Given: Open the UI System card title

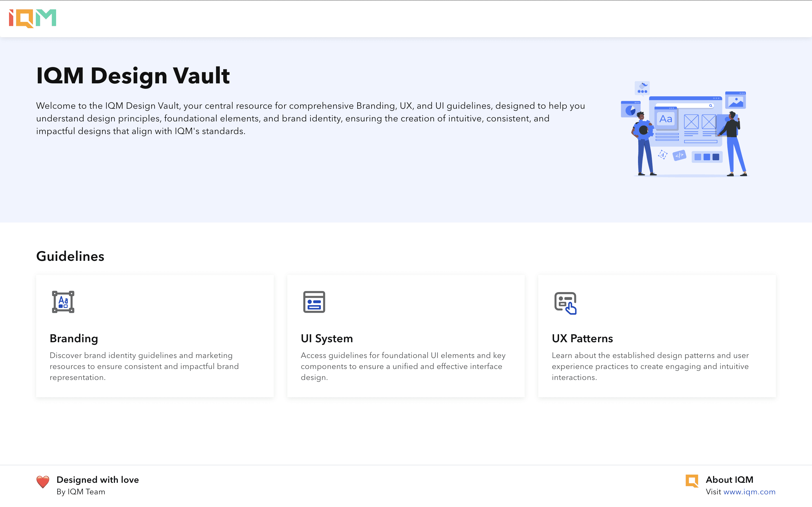Looking at the screenshot, I should (x=326, y=338).
